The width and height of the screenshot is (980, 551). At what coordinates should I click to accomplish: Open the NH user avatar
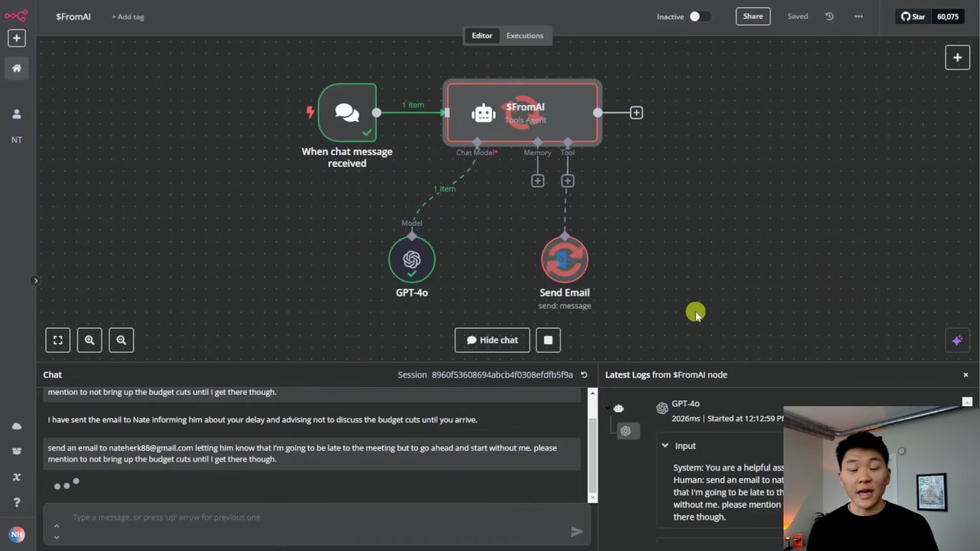tap(16, 534)
